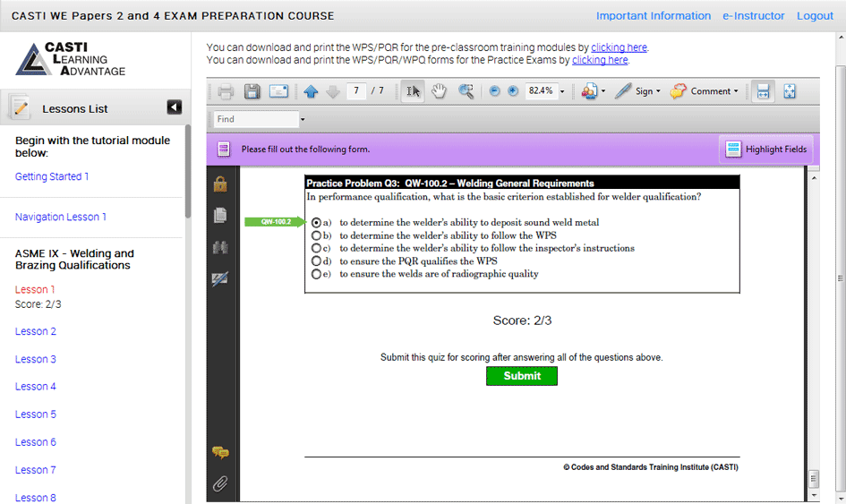Choose the text selection cursor tool
846x504 pixels.
413,91
